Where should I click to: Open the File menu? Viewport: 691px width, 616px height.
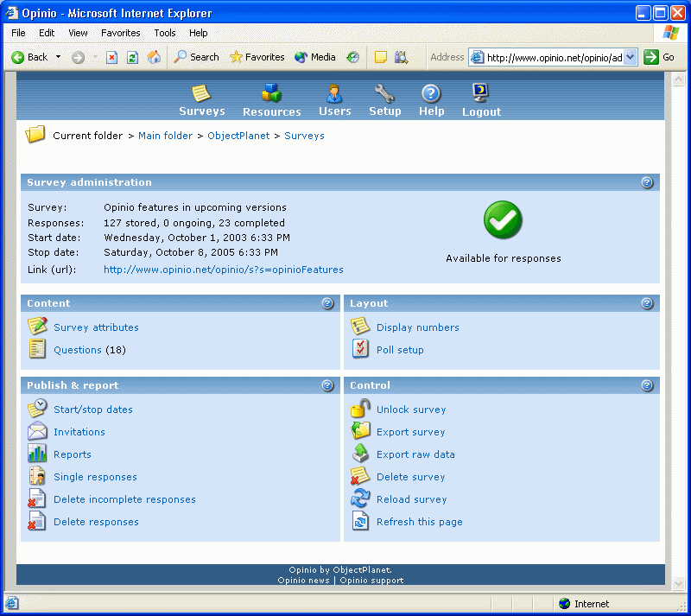click(18, 33)
